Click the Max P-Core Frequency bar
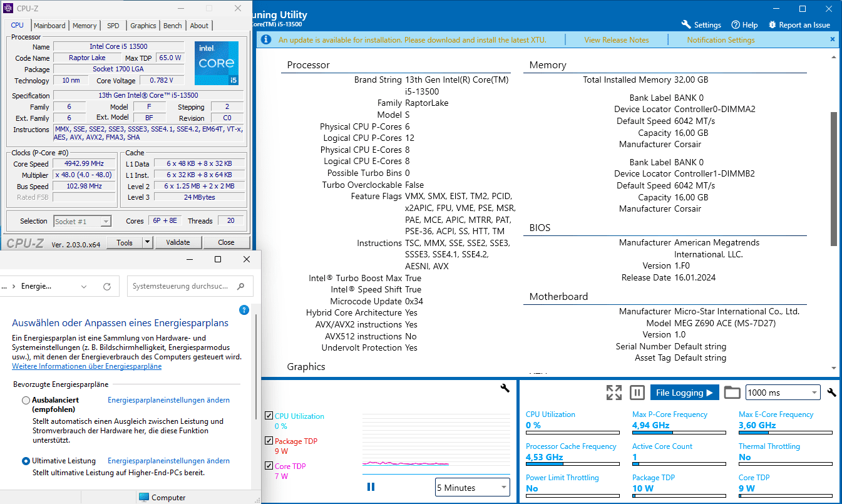 point(679,432)
